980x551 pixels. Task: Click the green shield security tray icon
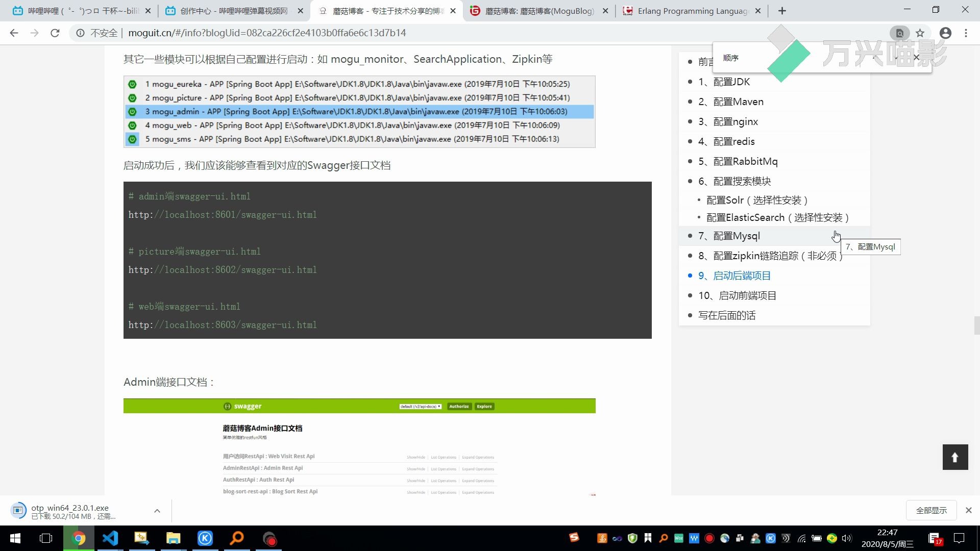pyautogui.click(x=632, y=538)
